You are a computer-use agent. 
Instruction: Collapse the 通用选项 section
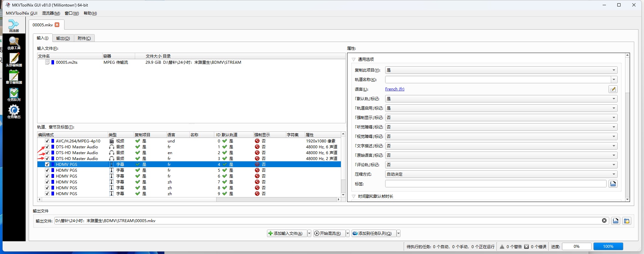(354, 60)
